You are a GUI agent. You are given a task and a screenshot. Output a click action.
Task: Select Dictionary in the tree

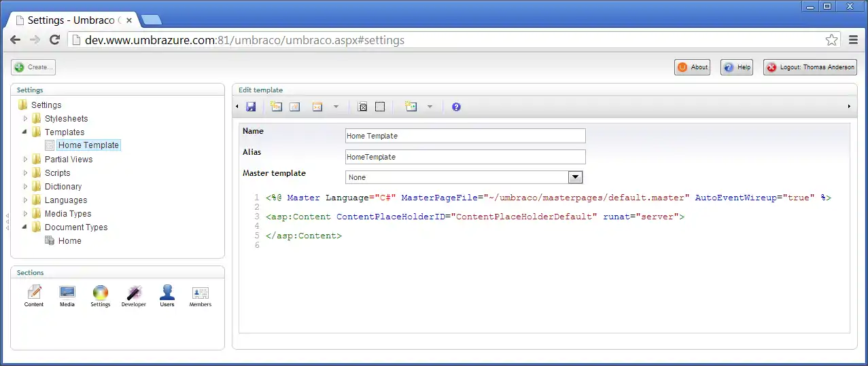63,187
